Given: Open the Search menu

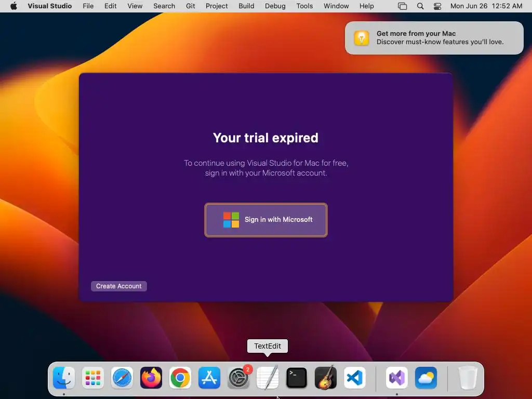Looking at the screenshot, I should pyautogui.click(x=164, y=6).
